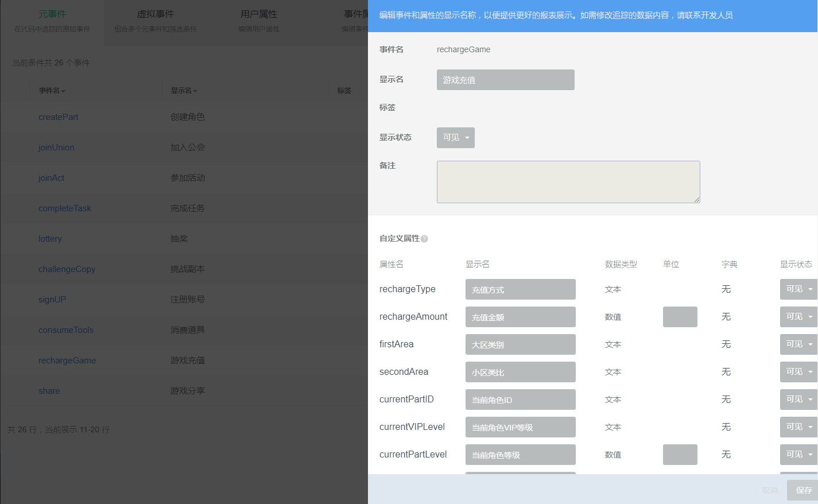The width and height of the screenshot is (818, 504).
Task: Open the signUP event link
Action: [x=52, y=300]
